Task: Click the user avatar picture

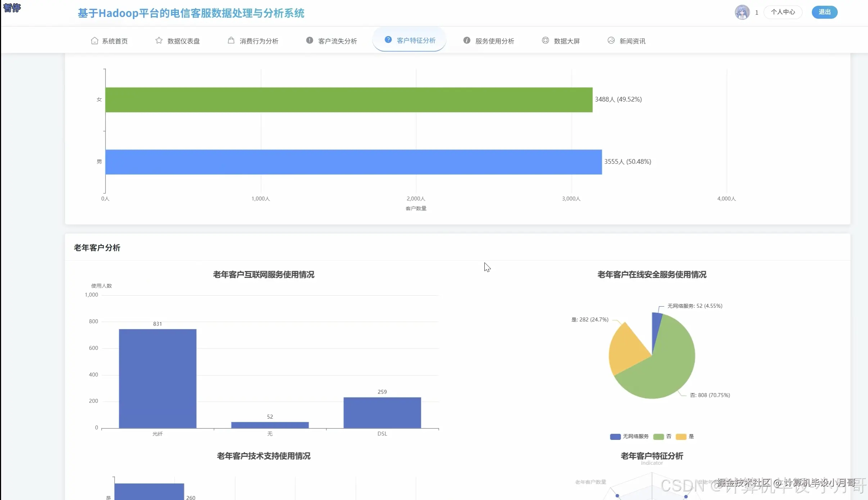Action: pyautogui.click(x=742, y=12)
